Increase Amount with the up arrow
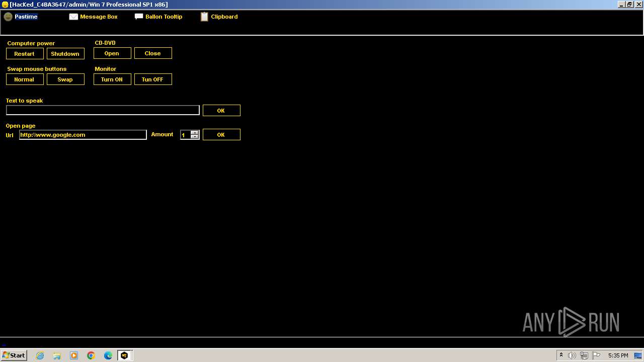The height and width of the screenshot is (362, 644). 195,133
